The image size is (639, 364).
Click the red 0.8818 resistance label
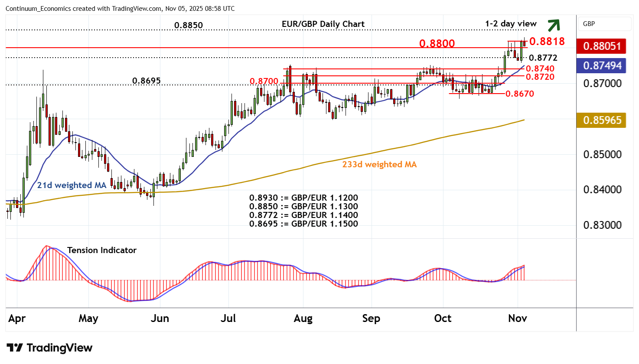(547, 41)
